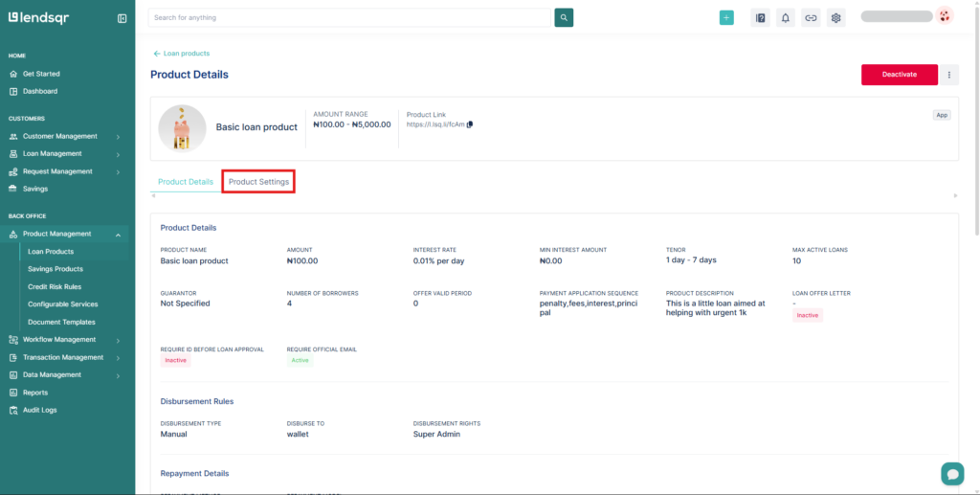
Task: Copy the product link with copy icon
Action: [470, 124]
